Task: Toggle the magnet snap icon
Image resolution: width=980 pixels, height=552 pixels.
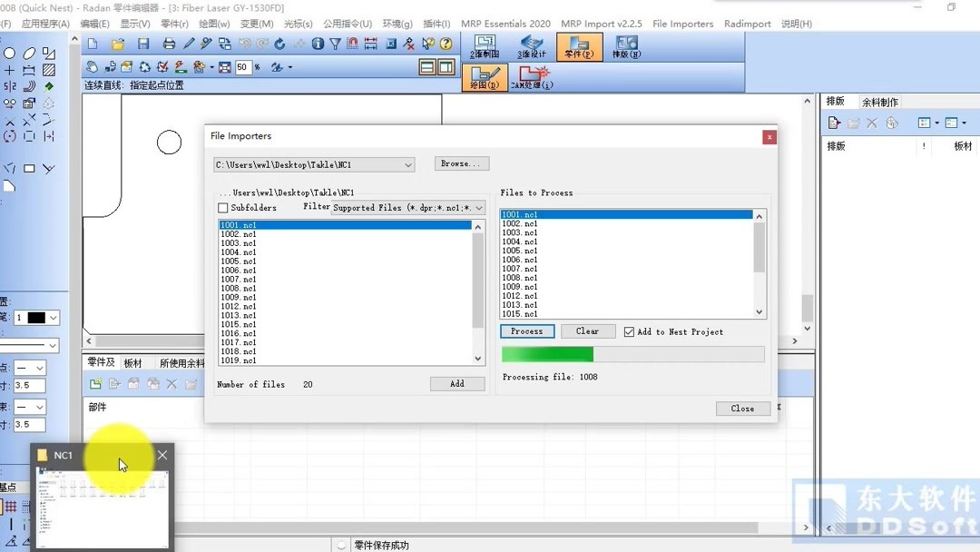Action: [353, 44]
